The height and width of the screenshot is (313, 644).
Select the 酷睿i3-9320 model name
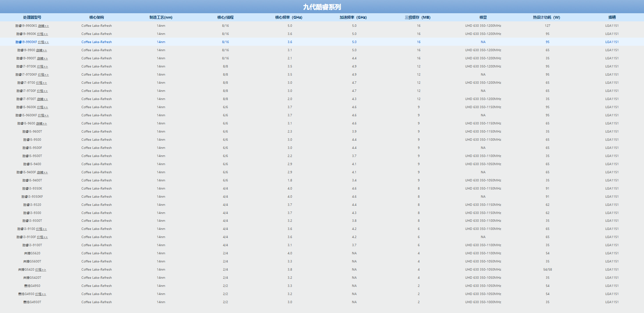pyautogui.click(x=32, y=205)
